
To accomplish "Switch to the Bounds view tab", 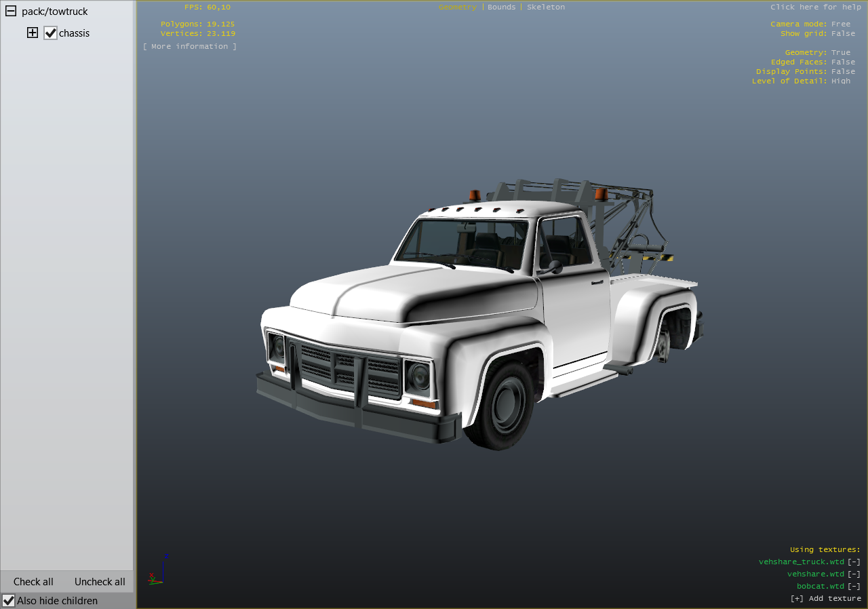I will coord(501,7).
